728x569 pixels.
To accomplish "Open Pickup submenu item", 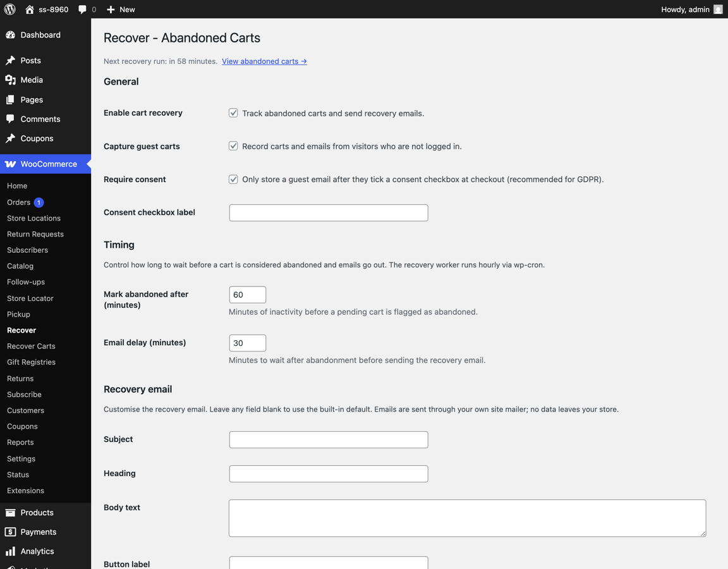I will 18,314.
